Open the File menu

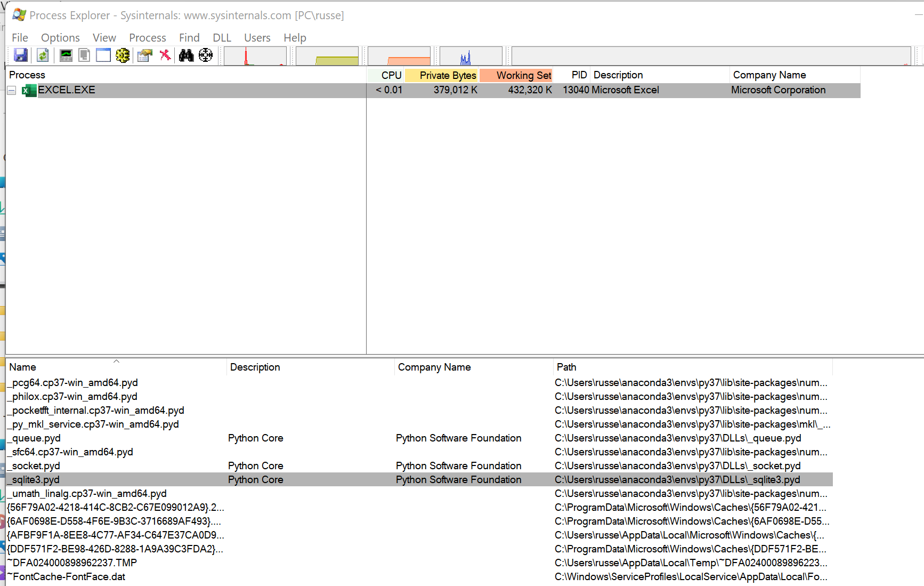(20, 38)
